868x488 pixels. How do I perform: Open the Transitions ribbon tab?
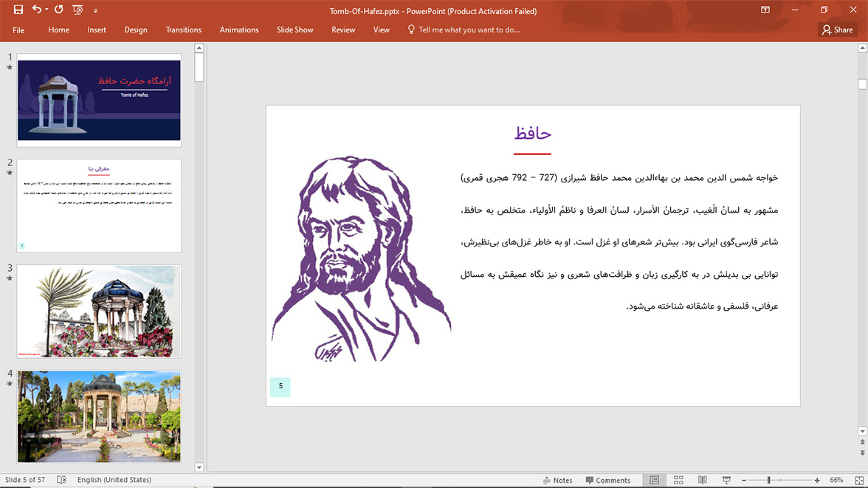(x=183, y=30)
